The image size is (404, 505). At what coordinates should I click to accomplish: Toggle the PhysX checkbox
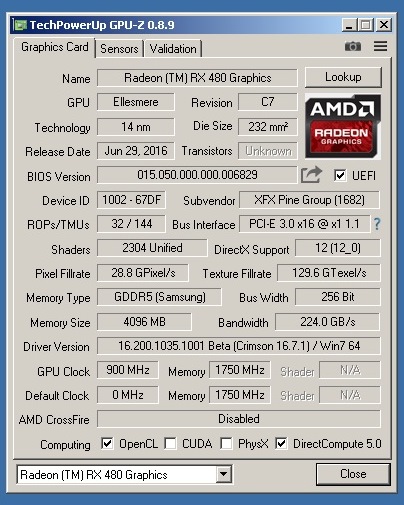pyautogui.click(x=226, y=444)
